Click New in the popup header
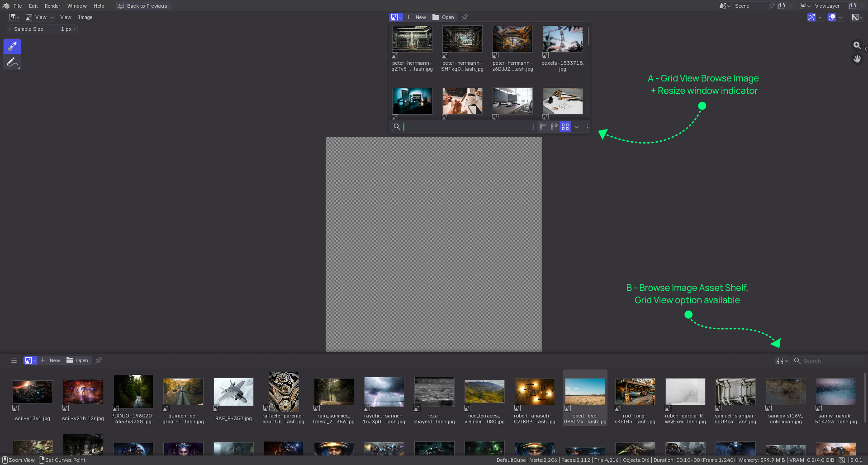The height and width of the screenshot is (465, 868). click(x=416, y=17)
